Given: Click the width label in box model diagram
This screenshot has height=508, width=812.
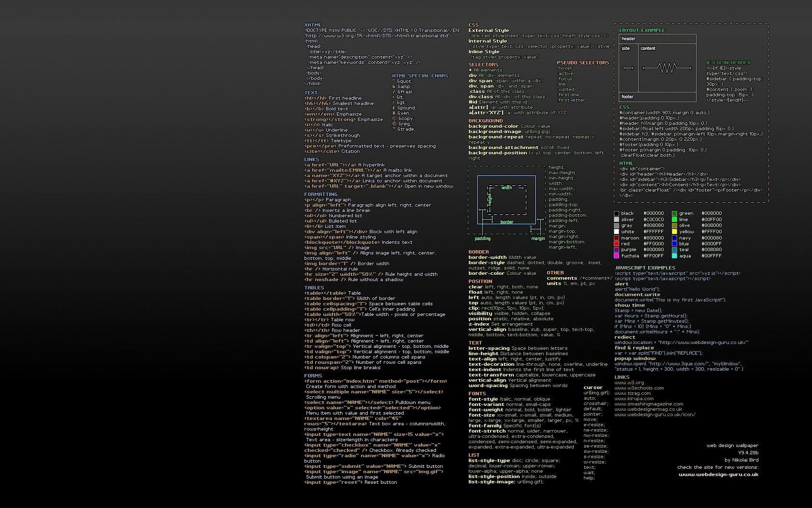Looking at the screenshot, I should 507,188.
